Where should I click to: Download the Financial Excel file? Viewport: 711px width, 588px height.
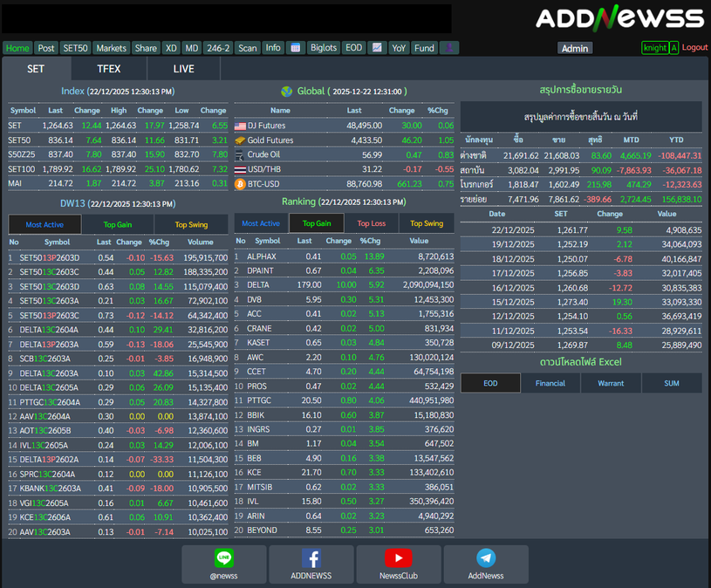(550, 383)
